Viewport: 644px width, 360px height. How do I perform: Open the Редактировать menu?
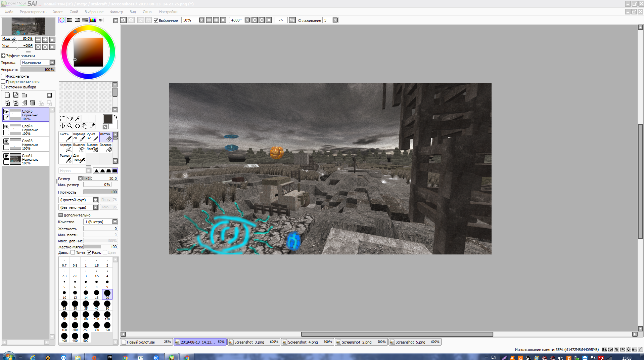[33, 12]
